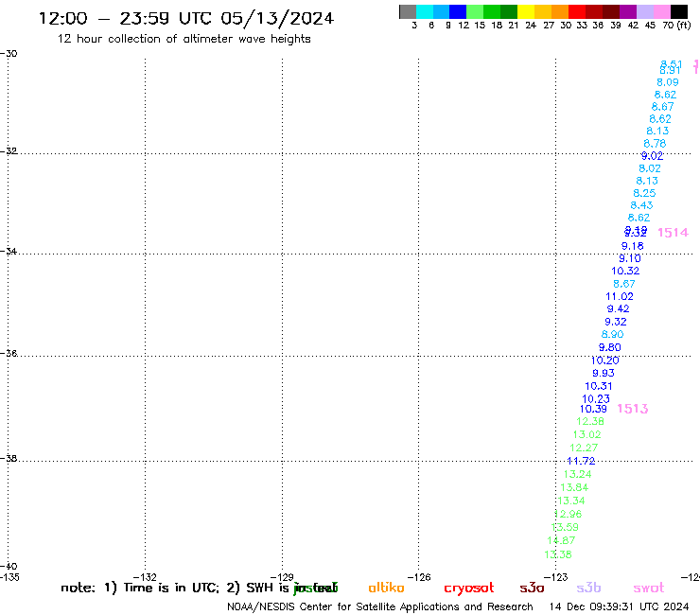Click the cyan swatch in the color scale

(424, 11)
